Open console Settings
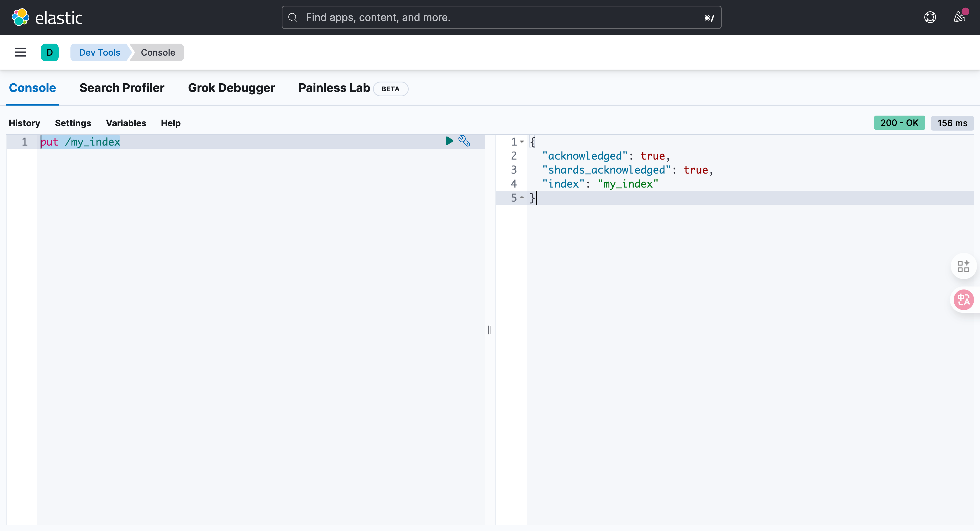980x531 pixels. [73, 123]
